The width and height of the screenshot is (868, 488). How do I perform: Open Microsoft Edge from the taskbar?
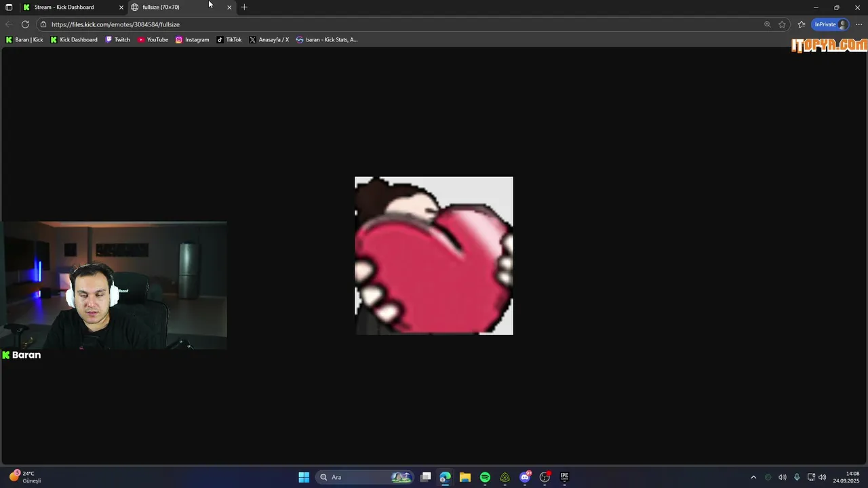(x=445, y=477)
